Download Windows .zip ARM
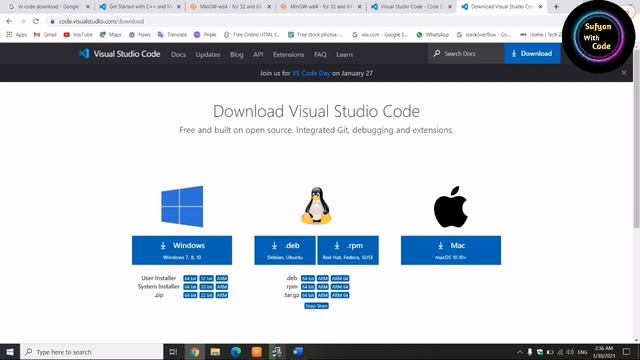The image size is (640, 360). coord(222,295)
